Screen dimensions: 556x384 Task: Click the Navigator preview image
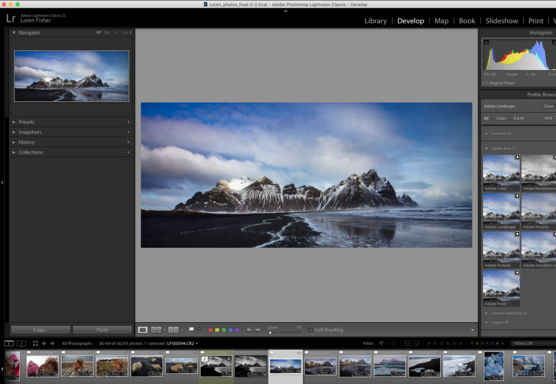click(x=72, y=76)
